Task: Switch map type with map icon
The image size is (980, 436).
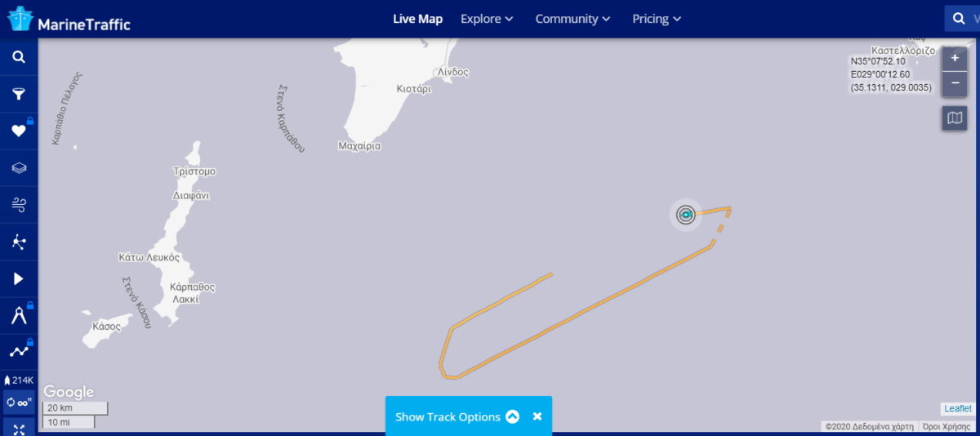Action: (x=955, y=118)
